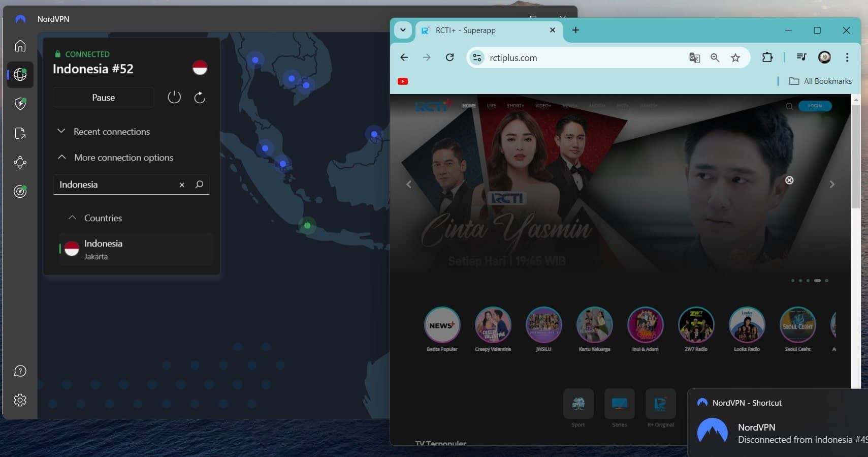Open media controls icon in Chrome toolbar

tap(801, 57)
